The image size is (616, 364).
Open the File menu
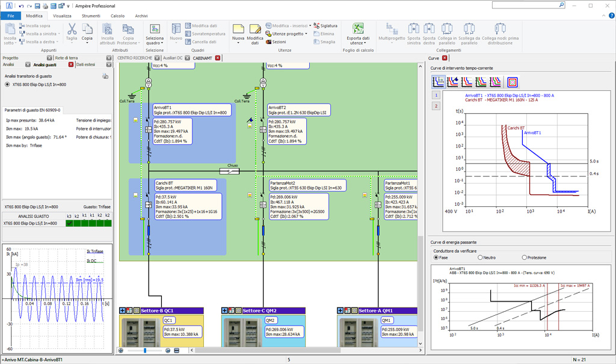pos(11,16)
